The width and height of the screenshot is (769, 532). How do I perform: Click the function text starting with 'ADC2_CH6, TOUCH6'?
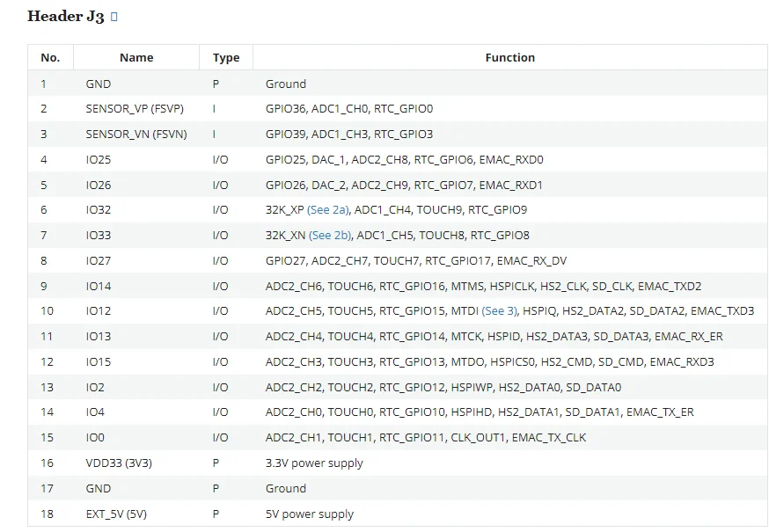point(484,287)
